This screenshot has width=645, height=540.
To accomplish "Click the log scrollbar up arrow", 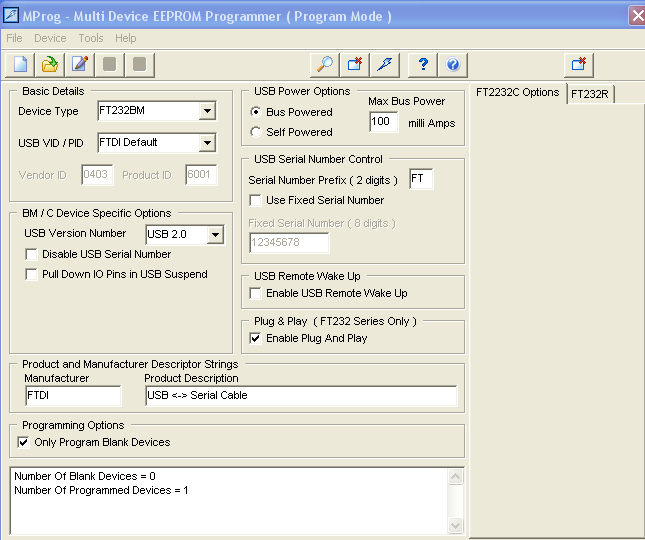I will (455, 477).
